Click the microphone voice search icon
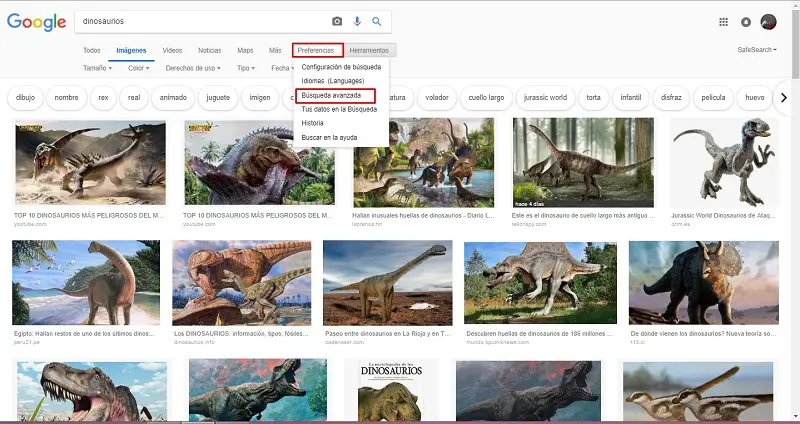This screenshot has height=424, width=800. pyautogui.click(x=357, y=21)
